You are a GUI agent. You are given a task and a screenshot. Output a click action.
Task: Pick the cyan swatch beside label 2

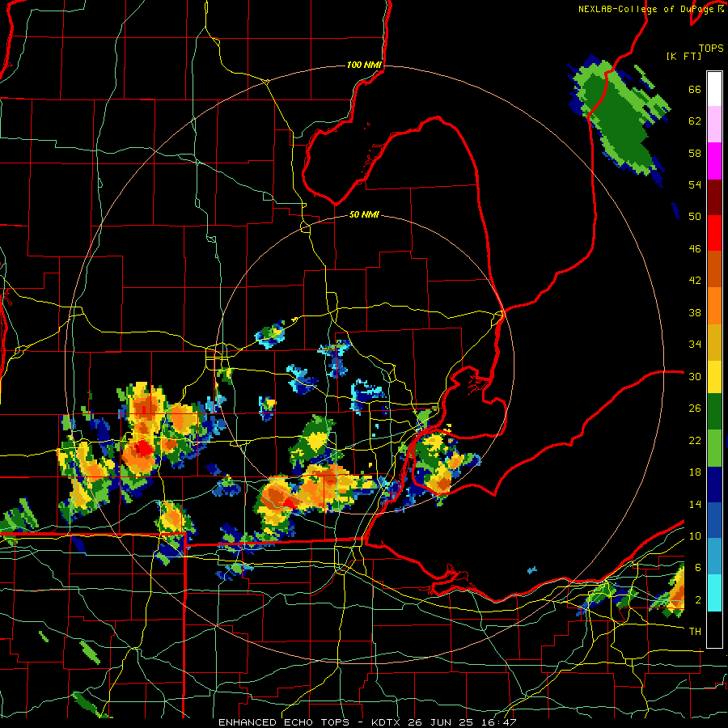pos(714,593)
